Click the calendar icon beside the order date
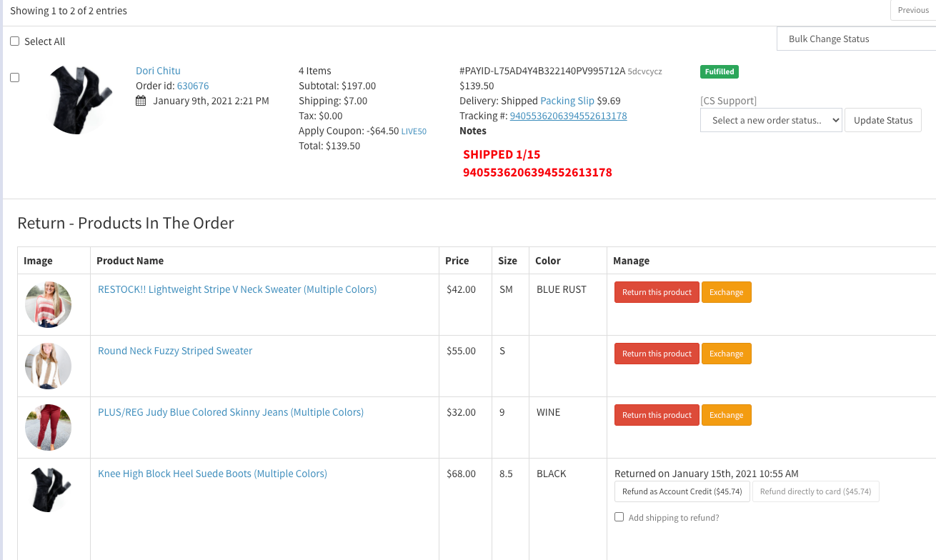Viewport: 936px width, 560px height. [x=141, y=101]
